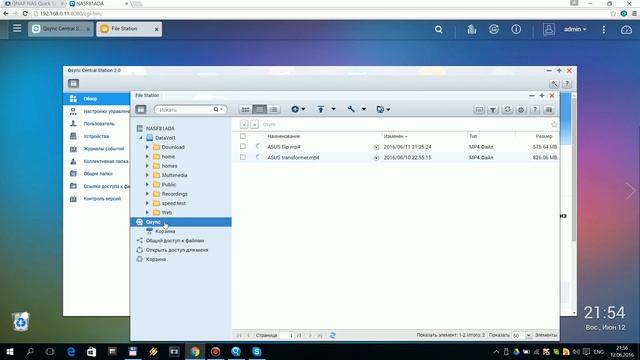This screenshot has width=640, height=360.
Task: Open Qsync Central Station help icon
Action: 567,84
